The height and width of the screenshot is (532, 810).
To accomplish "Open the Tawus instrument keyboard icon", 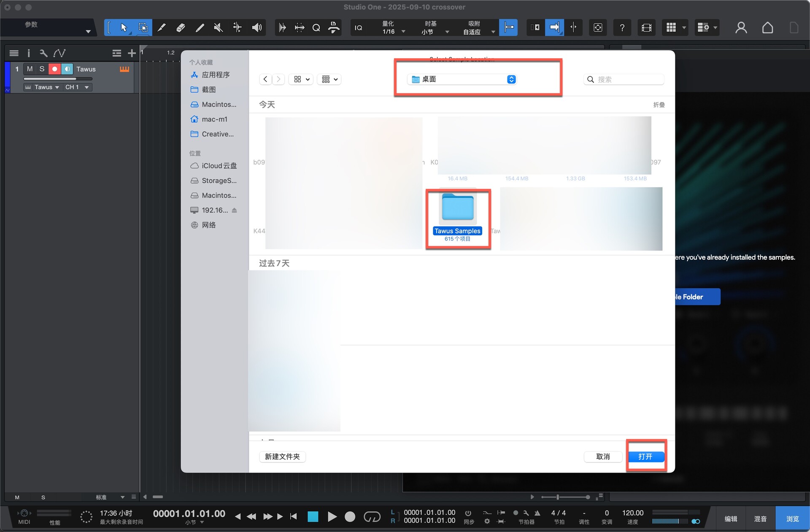I will [x=124, y=69].
